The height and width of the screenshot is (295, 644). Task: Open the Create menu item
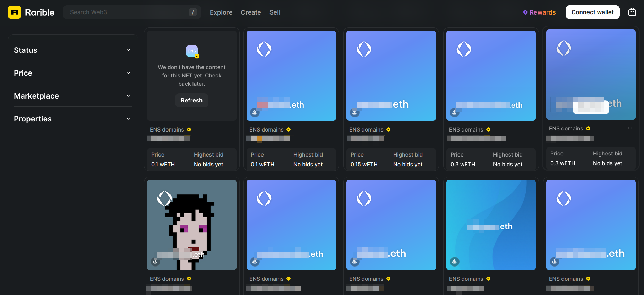point(251,12)
